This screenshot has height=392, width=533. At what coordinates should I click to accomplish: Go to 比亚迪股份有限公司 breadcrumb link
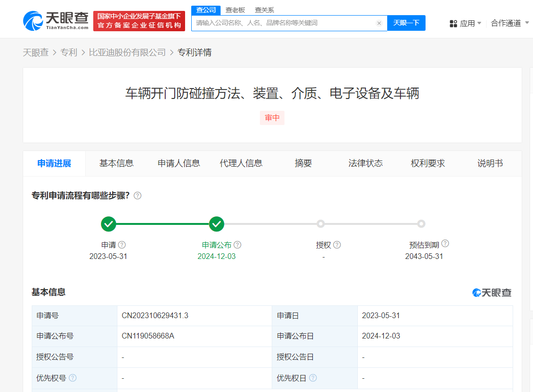pos(127,53)
